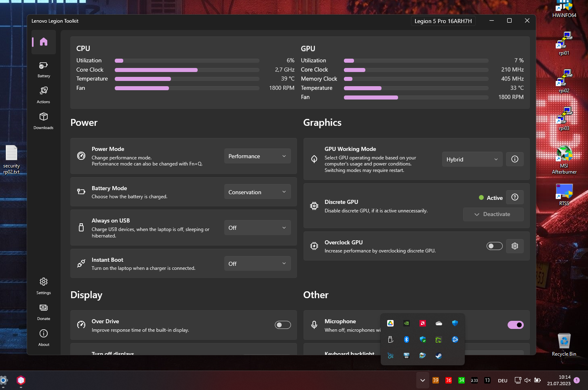Open the Downloads section in the sidebar
Screen dimensions: 588x390
point(43,120)
